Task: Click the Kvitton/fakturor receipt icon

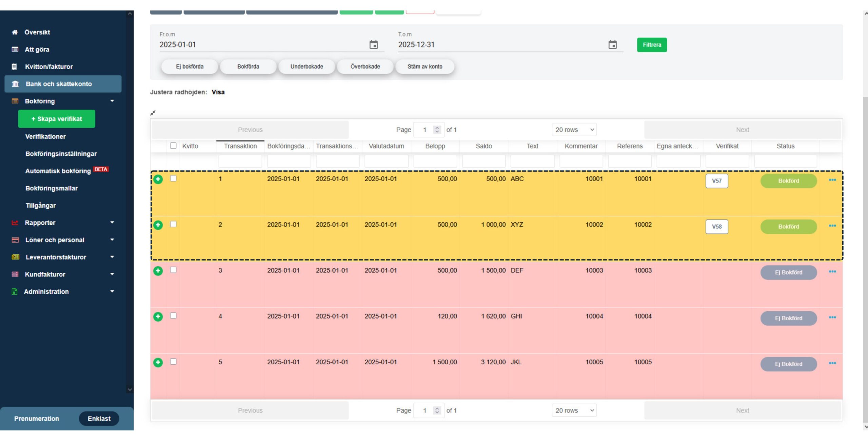Action: (14, 67)
